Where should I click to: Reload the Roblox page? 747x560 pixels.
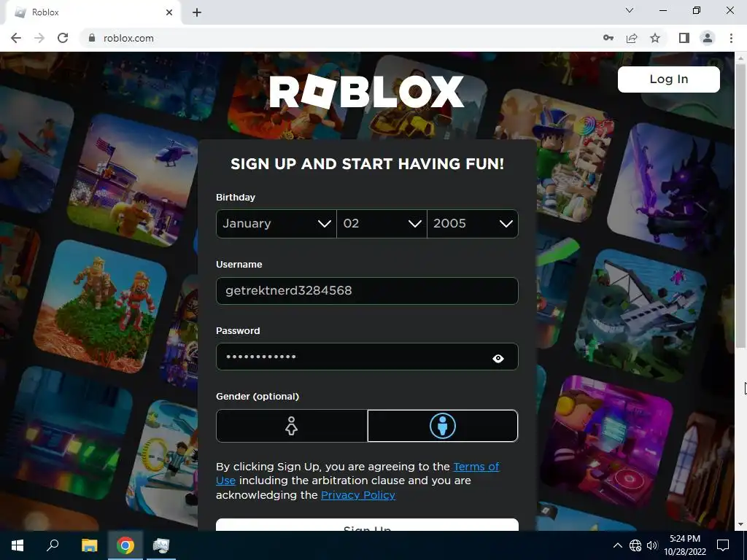click(x=63, y=38)
